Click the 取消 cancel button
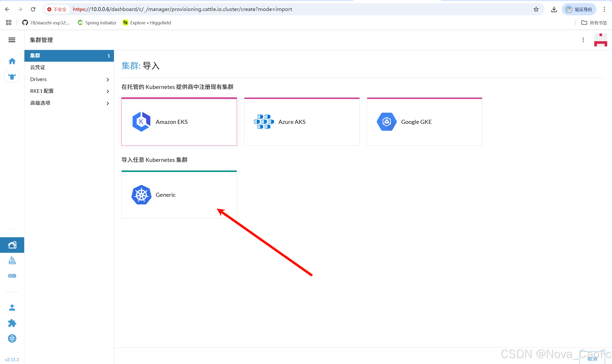This screenshot has height=364, width=612. coord(592,358)
